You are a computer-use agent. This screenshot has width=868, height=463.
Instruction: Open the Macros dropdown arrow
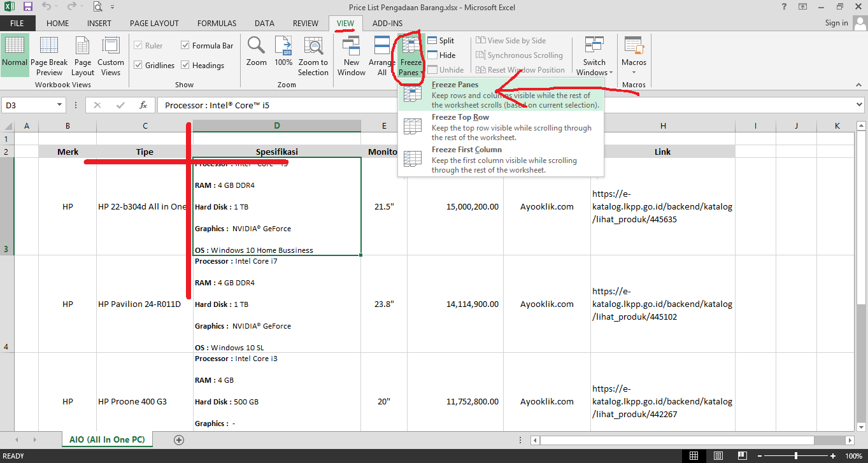pos(634,71)
